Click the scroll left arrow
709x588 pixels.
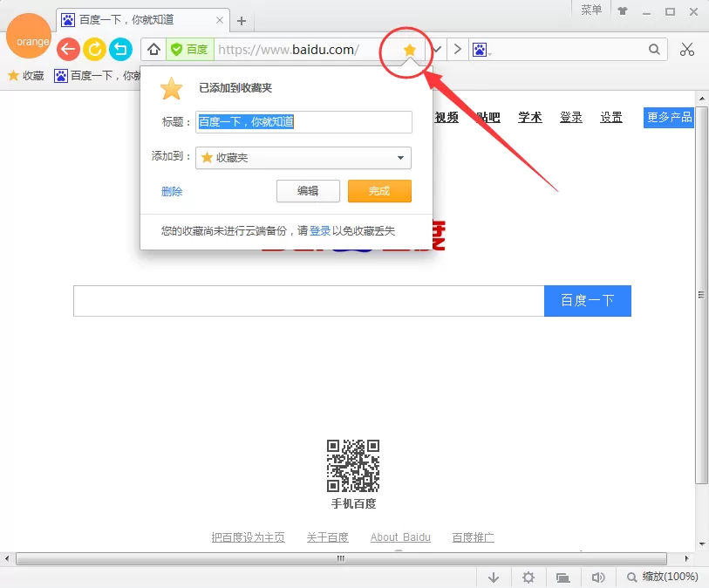[x=7, y=558]
